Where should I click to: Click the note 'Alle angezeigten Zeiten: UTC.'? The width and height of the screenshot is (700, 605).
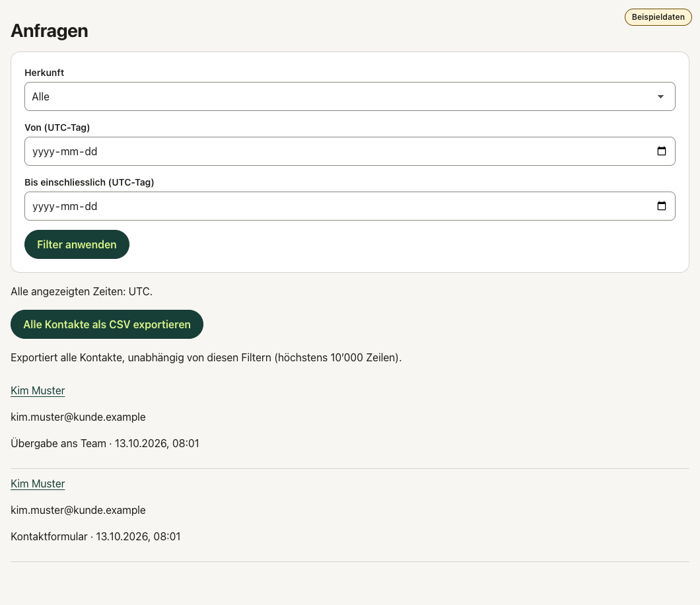pyautogui.click(x=82, y=291)
